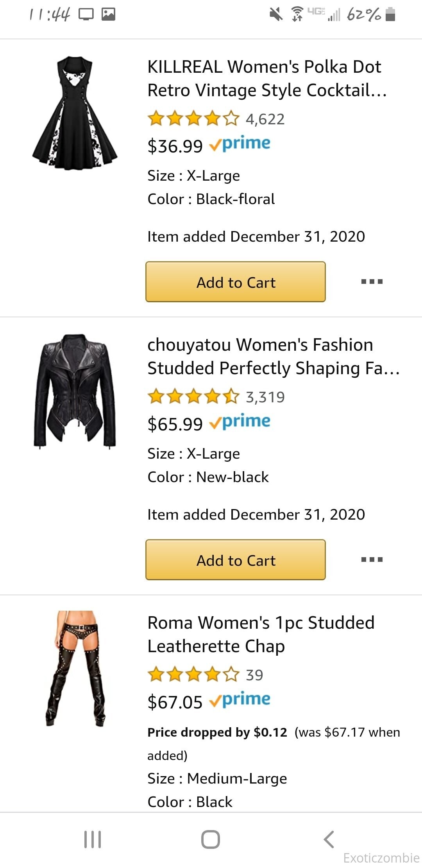
Task: View the 3,319 ratings for chouyatou jacket
Action: (216, 397)
